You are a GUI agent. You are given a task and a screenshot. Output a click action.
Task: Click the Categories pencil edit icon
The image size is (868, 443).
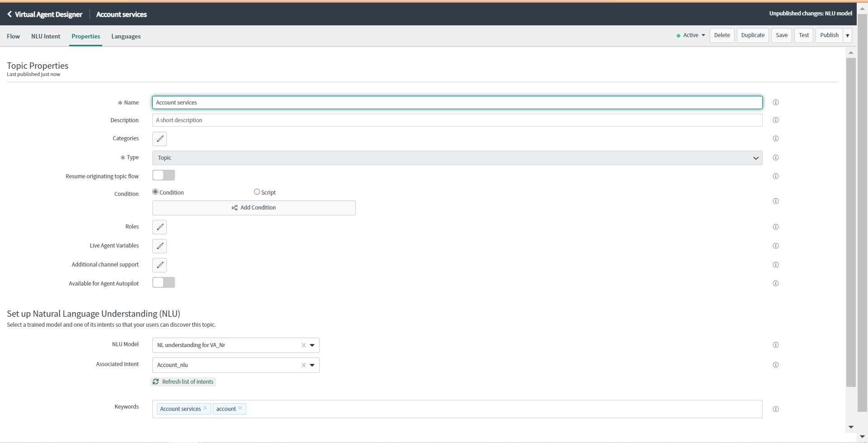(160, 139)
